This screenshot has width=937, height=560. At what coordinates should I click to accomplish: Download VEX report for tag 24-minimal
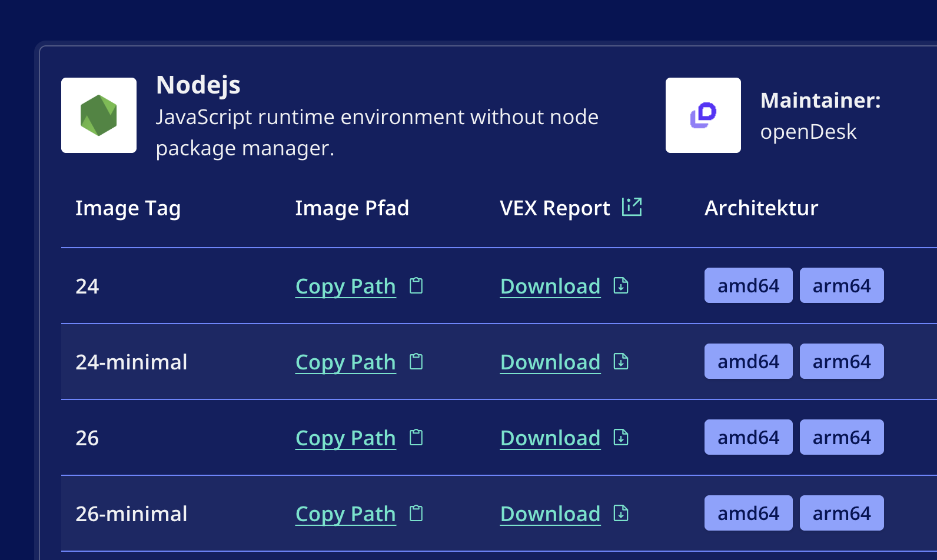pos(550,362)
